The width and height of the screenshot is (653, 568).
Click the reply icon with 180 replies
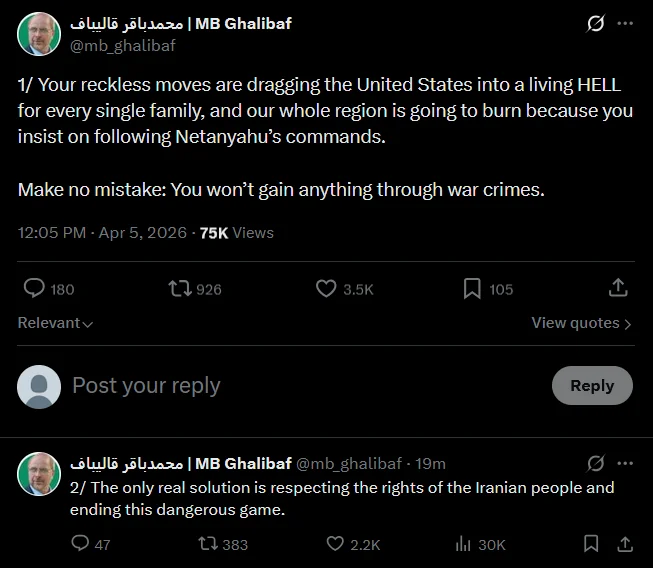[x=34, y=289]
